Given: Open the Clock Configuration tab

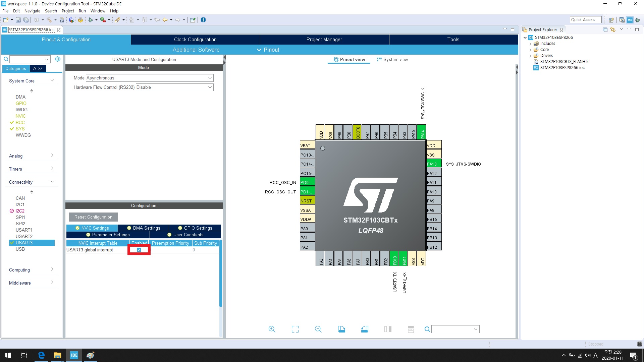Looking at the screenshot, I should (x=195, y=40).
